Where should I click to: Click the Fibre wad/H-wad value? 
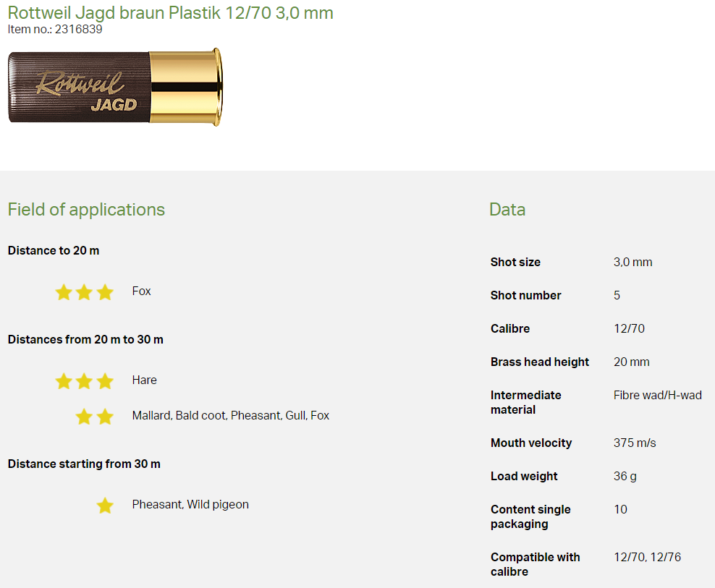(x=657, y=396)
